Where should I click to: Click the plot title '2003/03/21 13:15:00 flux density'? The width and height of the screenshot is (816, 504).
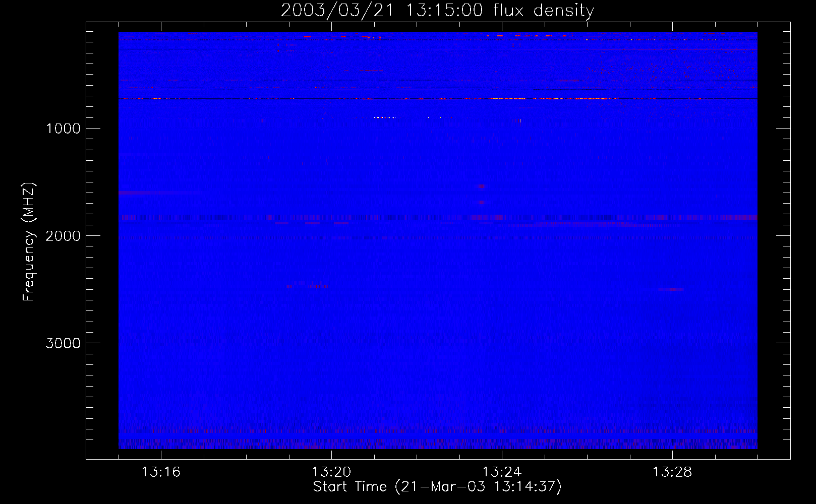pos(437,11)
